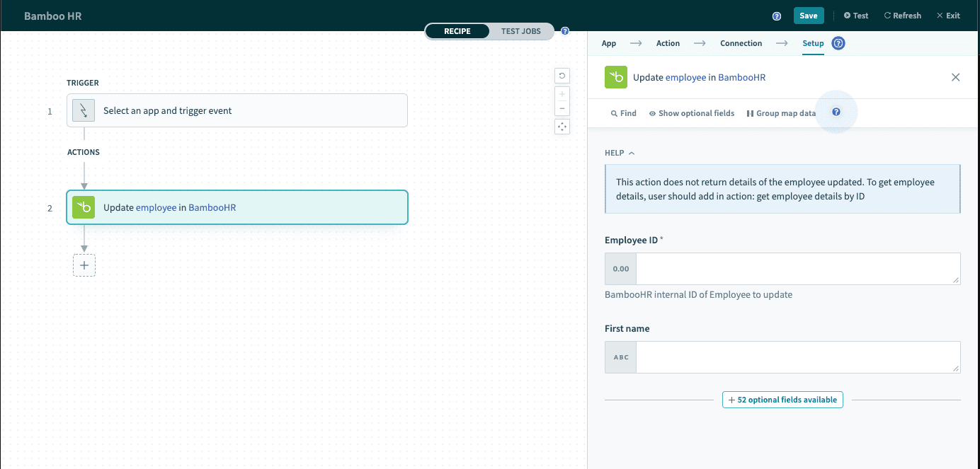Click the help icon next to Setup tab
Viewport: 980px width, 469px height.
click(x=838, y=43)
